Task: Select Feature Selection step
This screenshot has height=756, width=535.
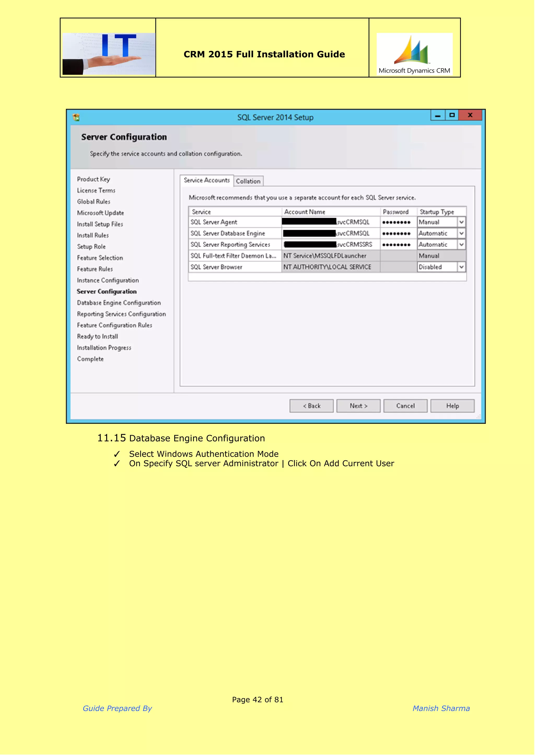Action: (x=100, y=258)
